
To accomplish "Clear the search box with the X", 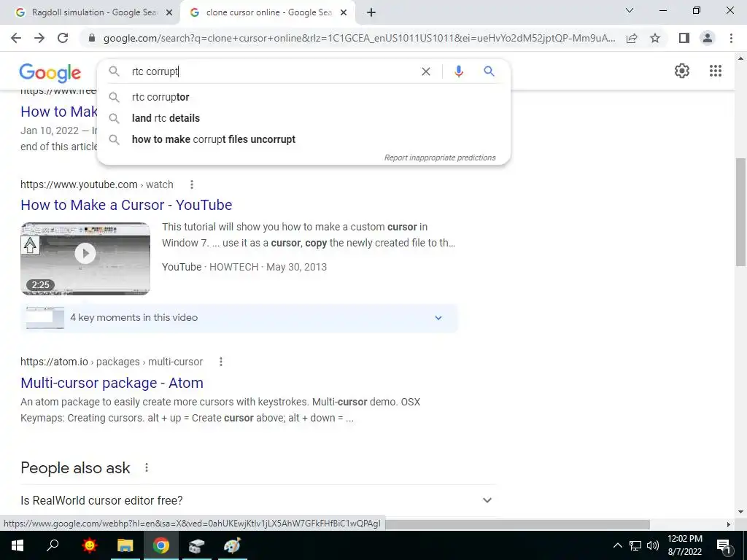I will click(x=426, y=71).
